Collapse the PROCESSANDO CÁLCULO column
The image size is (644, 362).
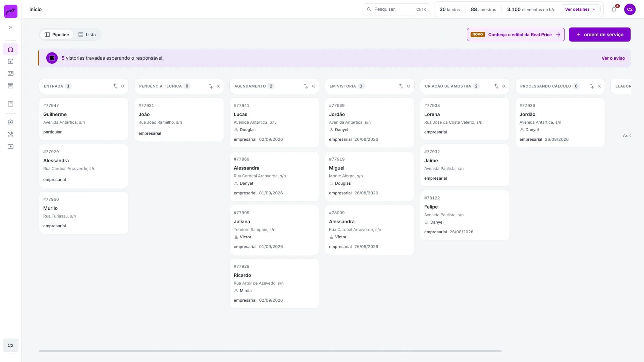point(599,86)
